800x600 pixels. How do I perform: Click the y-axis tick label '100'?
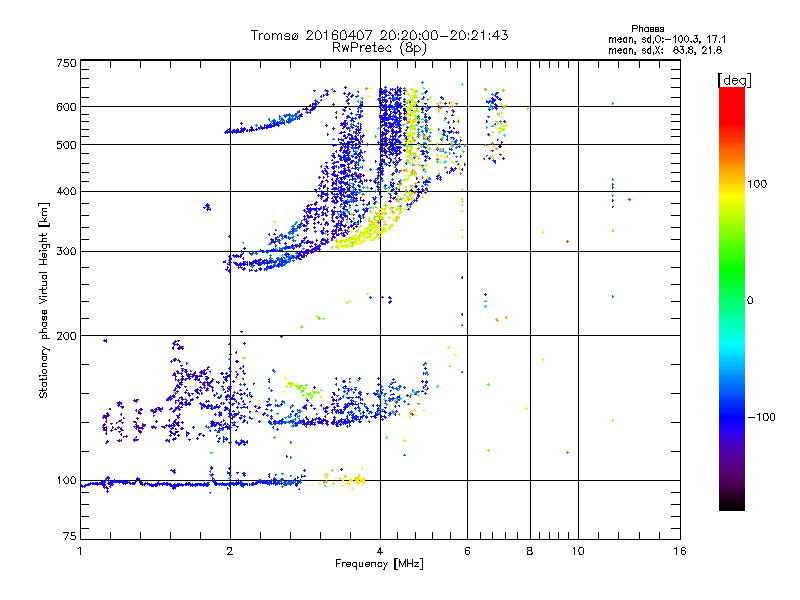coord(66,481)
